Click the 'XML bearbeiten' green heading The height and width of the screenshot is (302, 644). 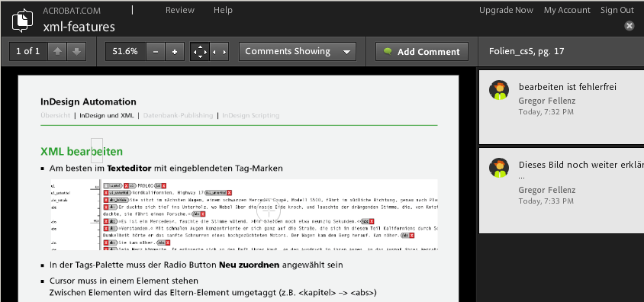click(82, 152)
